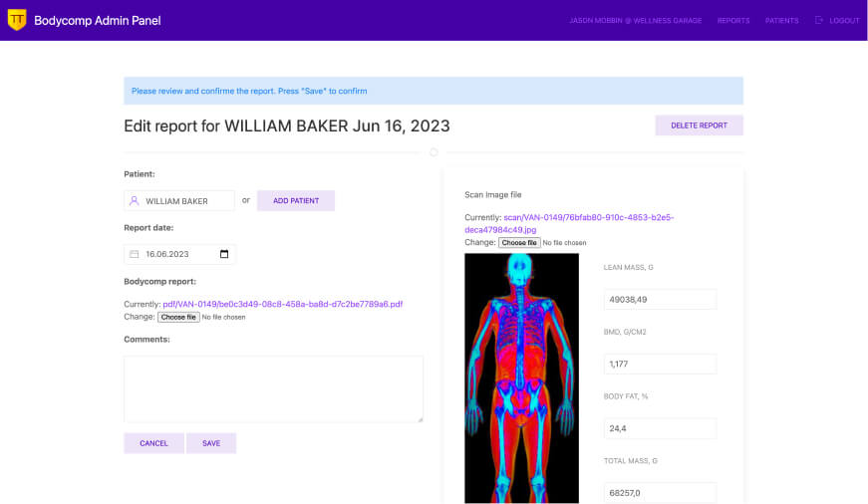Viewport: 868px width, 504px height.
Task: Click the logout arrow icon
Action: pos(819,20)
